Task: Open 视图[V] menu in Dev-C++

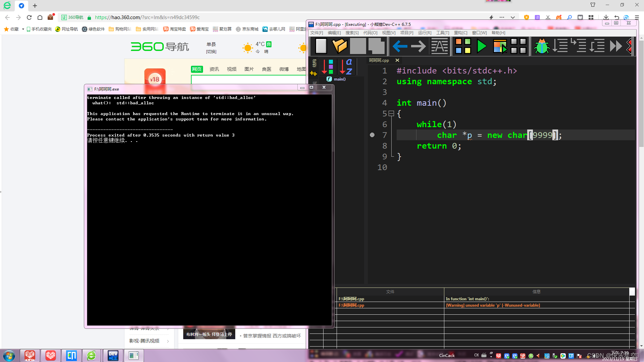Action: [x=389, y=33]
